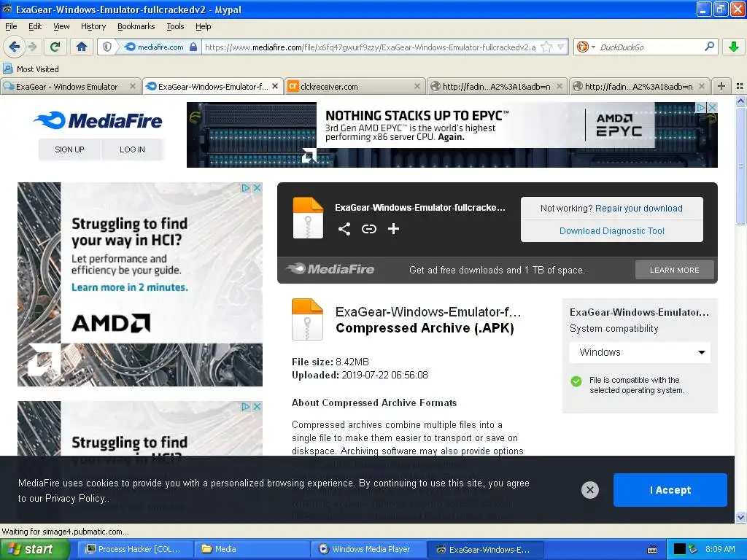
Task: Show URL history dropdown arrow
Action: (x=561, y=47)
